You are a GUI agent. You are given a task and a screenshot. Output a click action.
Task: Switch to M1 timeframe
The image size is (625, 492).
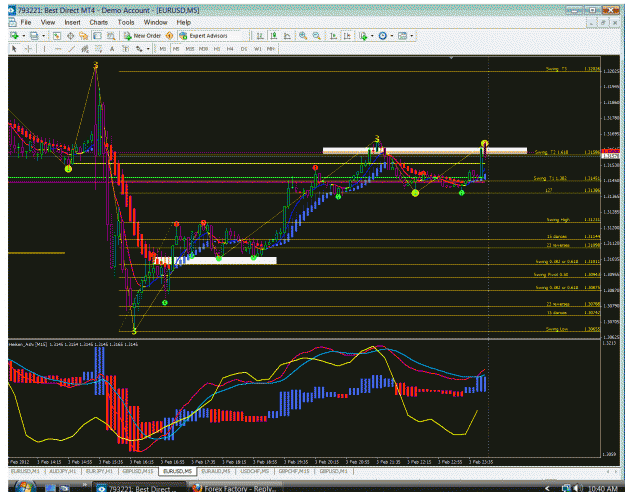click(x=163, y=49)
